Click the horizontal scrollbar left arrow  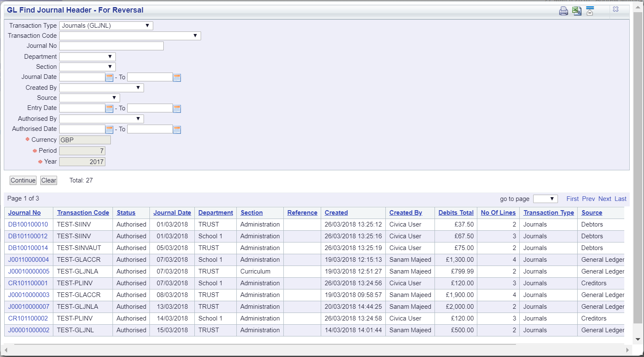(5, 350)
